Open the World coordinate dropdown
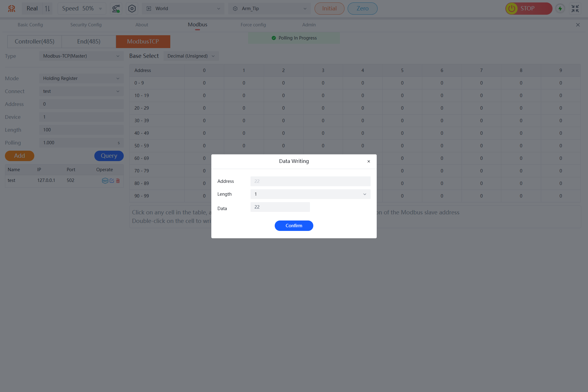The image size is (588, 392). [183, 9]
